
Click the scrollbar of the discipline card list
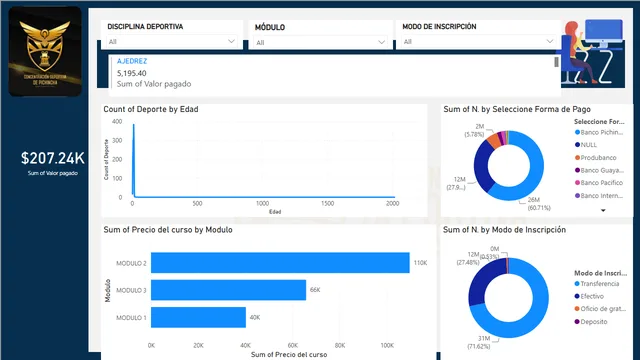(x=556, y=62)
